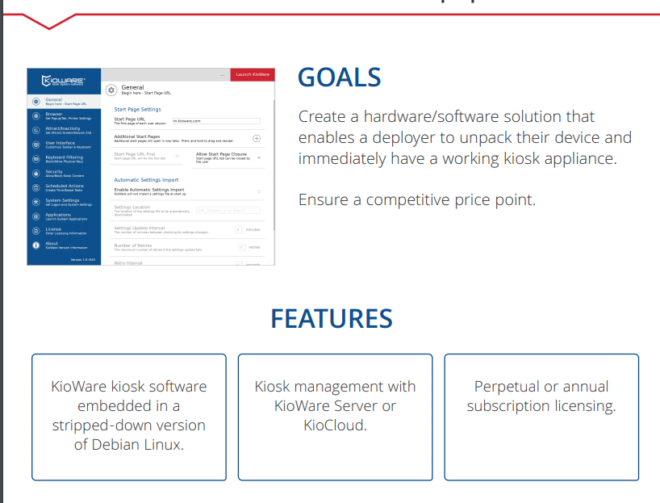Select the Debian Linux feature card

tap(129, 417)
